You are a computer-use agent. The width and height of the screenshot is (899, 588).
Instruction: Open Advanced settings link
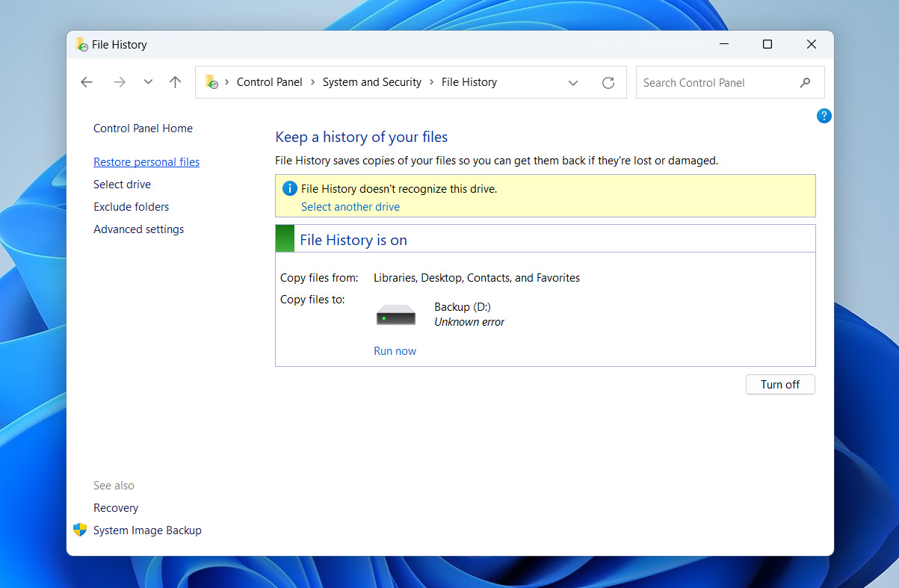click(138, 229)
